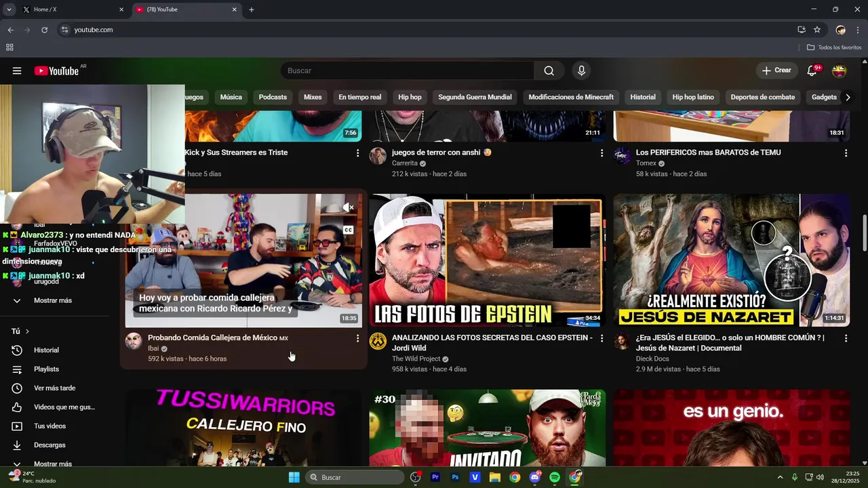The height and width of the screenshot is (488, 868).
Task: Start voice search with microphone icon
Action: [x=581, y=70]
